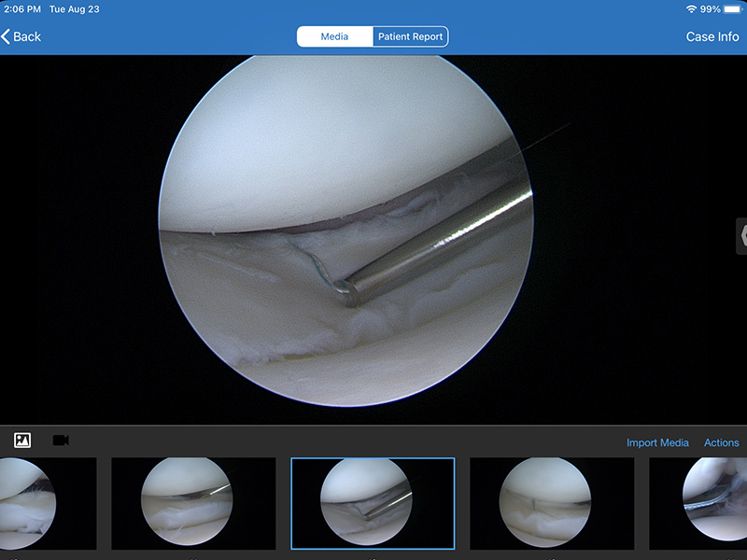This screenshot has width=747, height=560.
Task: Select the thumbnail left of the highlighted one
Action: pos(193,503)
